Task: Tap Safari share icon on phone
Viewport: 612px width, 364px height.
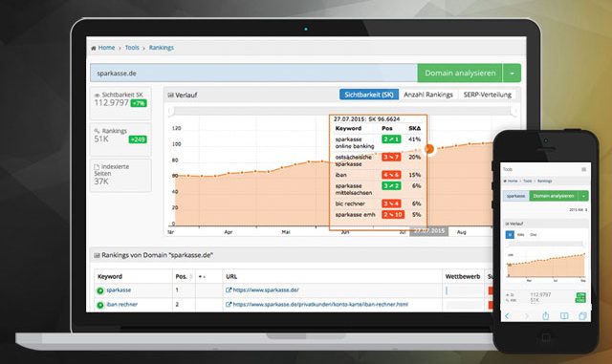Action: click(546, 315)
